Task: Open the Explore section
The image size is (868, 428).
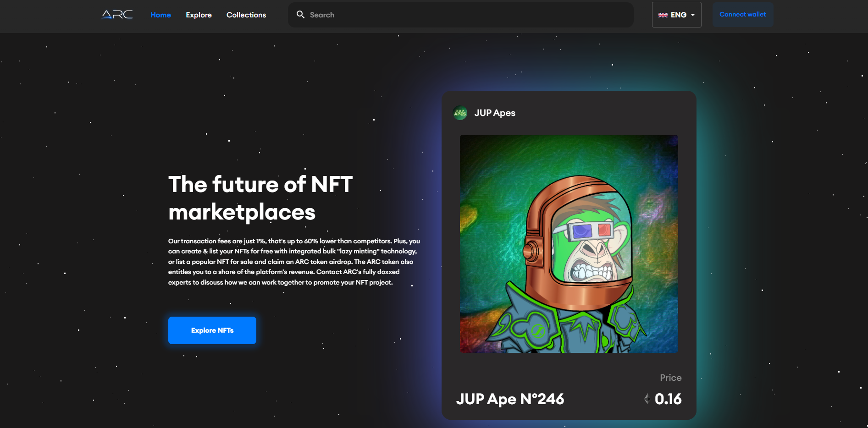Action: 198,15
